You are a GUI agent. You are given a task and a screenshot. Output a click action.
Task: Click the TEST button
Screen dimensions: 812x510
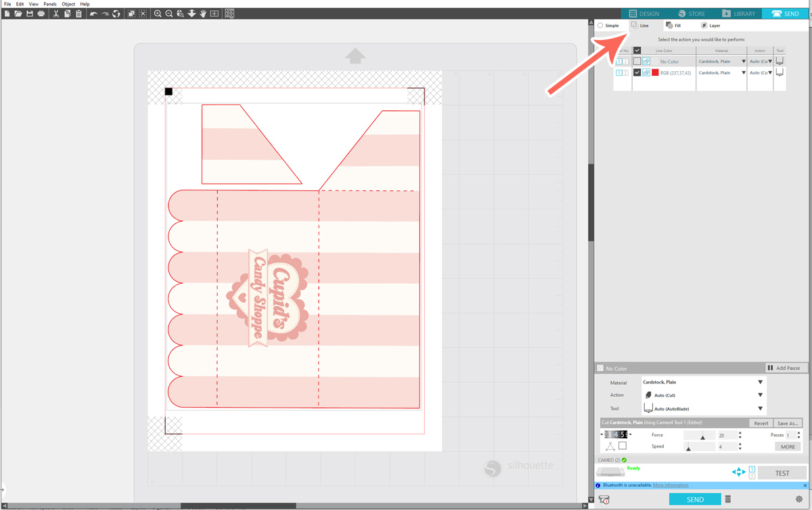(x=782, y=472)
